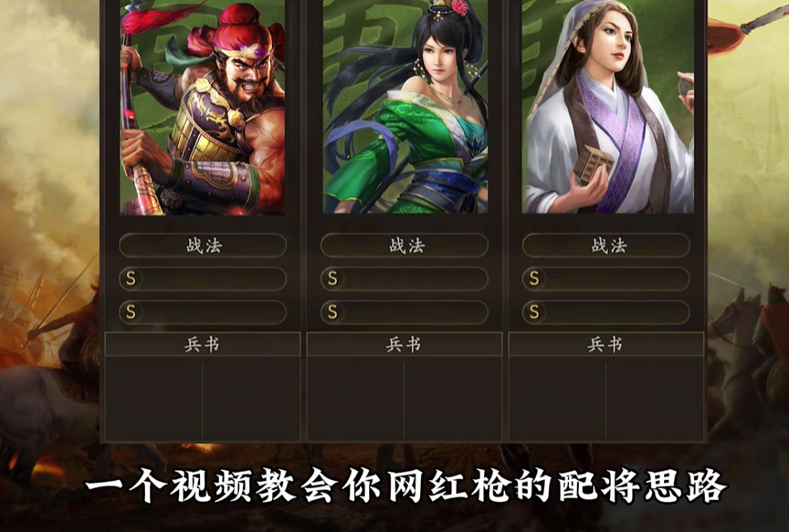This screenshot has height=532, width=789.
Task: Click the S icon in left panel's second skill slot
Action: [x=131, y=312]
